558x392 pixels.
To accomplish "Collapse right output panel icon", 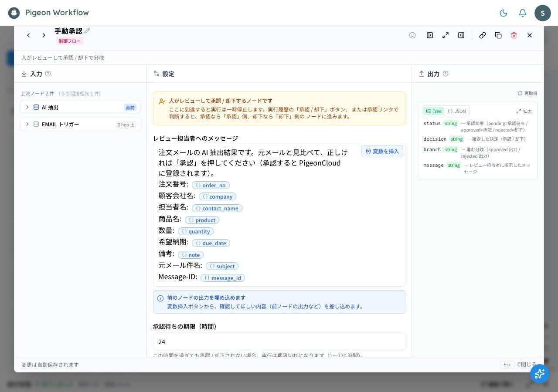I will pyautogui.click(x=461, y=35).
